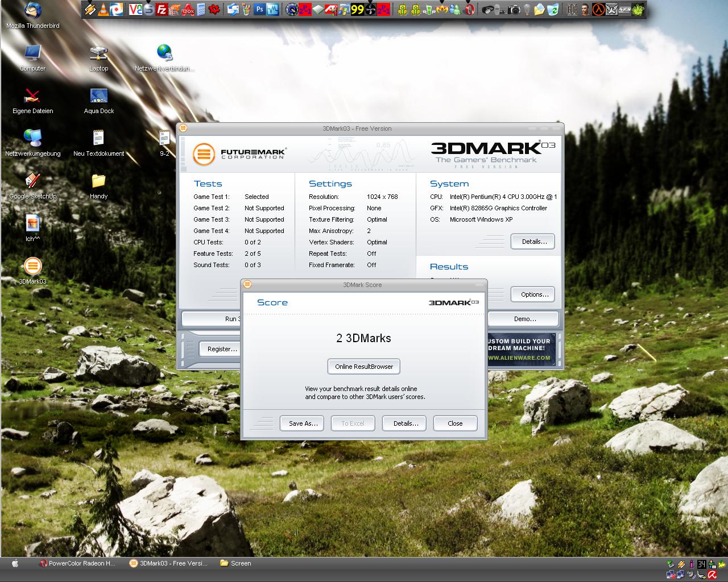Open the MSN Messenger dock icon

coord(455,10)
